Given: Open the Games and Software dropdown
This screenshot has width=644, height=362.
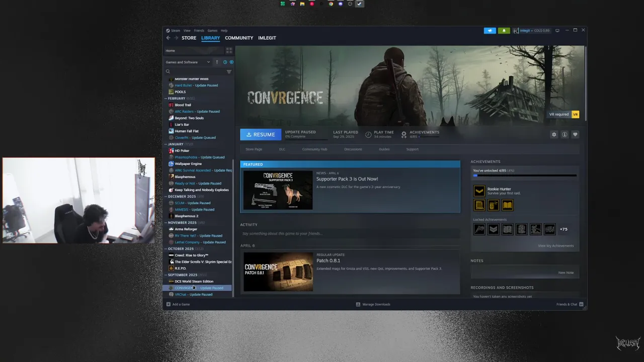Looking at the screenshot, I should click(188, 62).
